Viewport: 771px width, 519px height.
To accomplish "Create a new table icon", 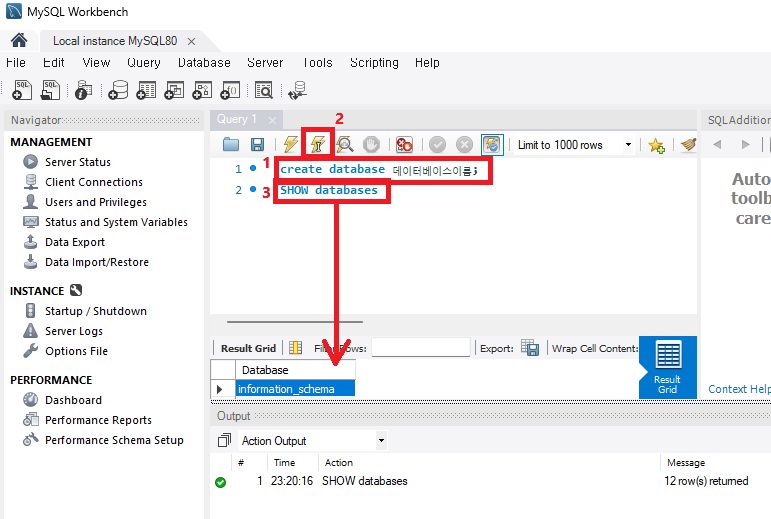I will click(x=146, y=90).
